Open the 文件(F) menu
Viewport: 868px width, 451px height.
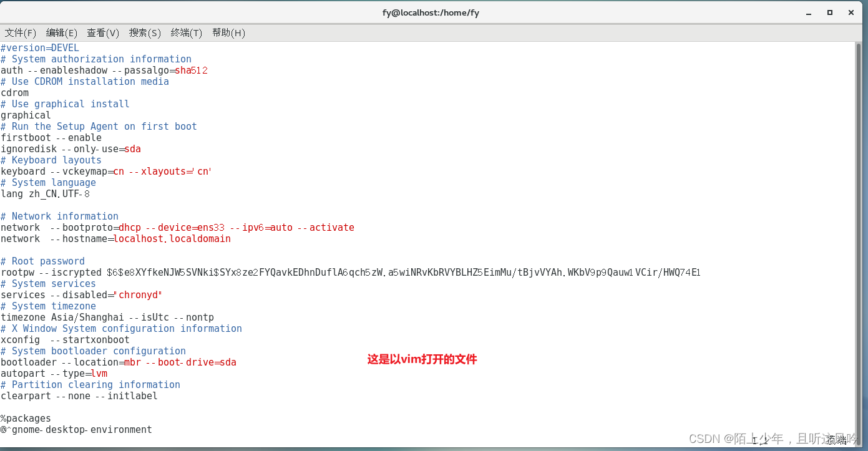pos(21,33)
